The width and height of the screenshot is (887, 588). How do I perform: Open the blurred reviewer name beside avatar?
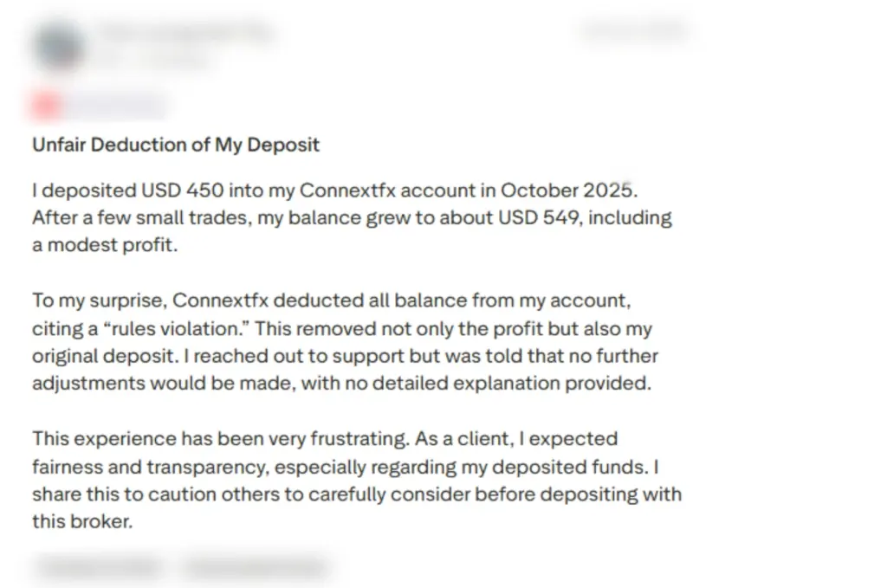point(184,32)
